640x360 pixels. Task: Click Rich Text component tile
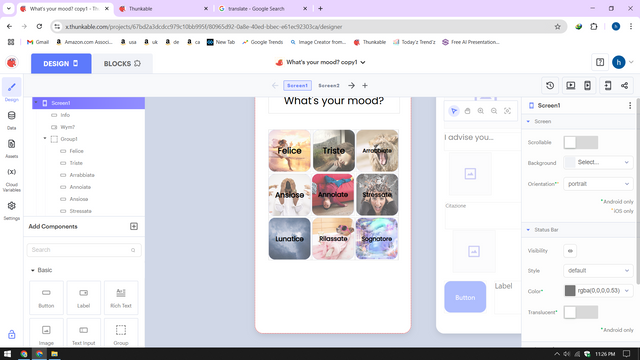[121, 298]
